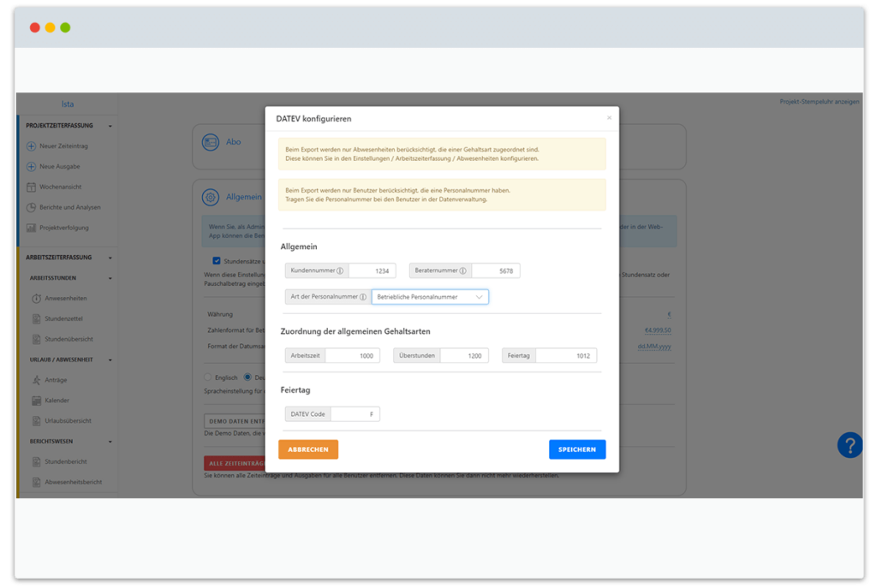
Task: Click the person icon beside Anträge
Action: pyautogui.click(x=37, y=380)
